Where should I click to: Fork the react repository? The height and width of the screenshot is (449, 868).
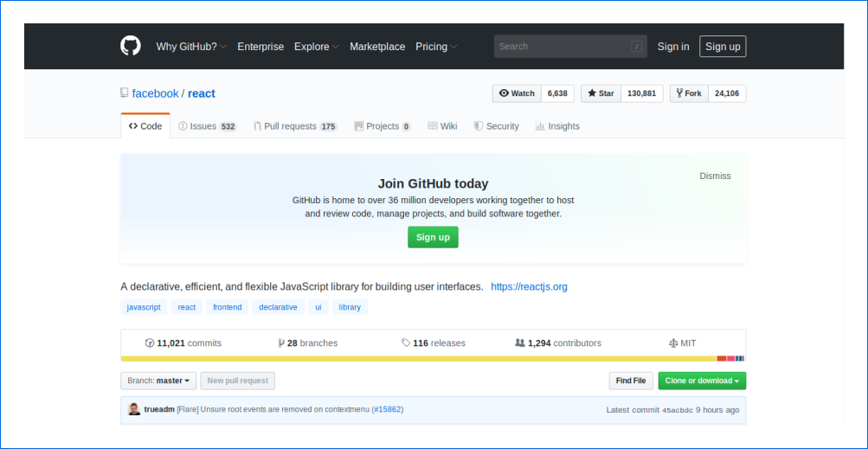[x=689, y=93]
